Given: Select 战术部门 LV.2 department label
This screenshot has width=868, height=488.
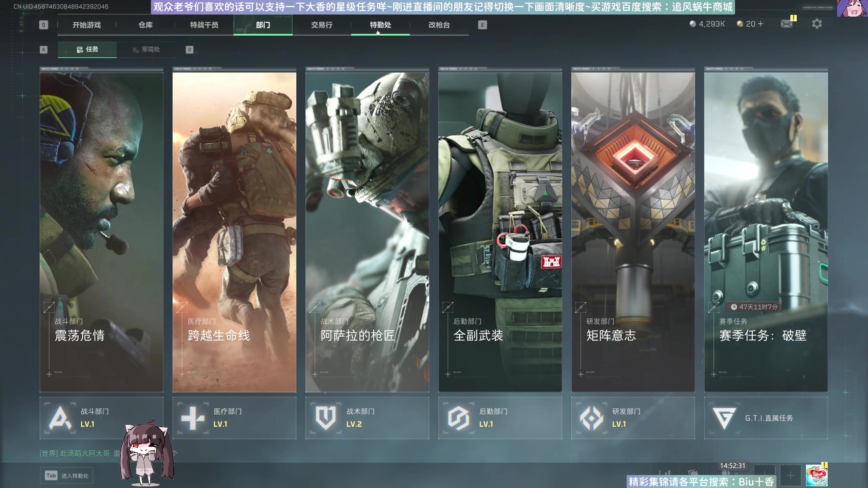Looking at the screenshot, I should click(360, 418).
